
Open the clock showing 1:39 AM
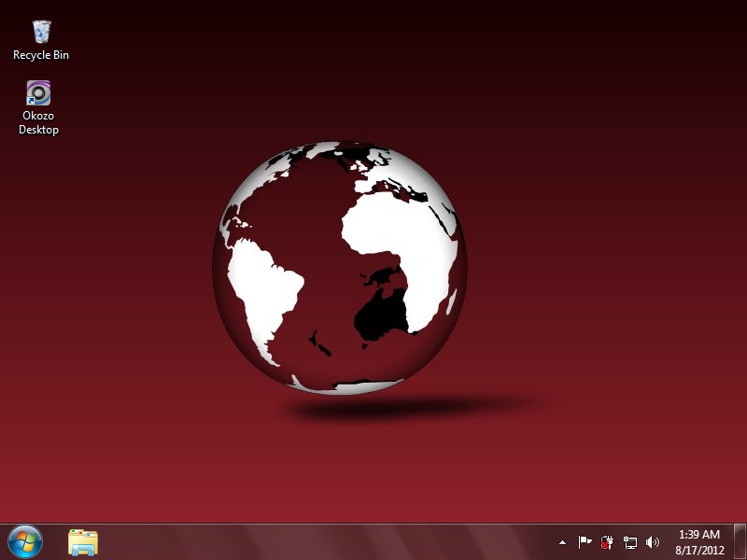point(698,542)
